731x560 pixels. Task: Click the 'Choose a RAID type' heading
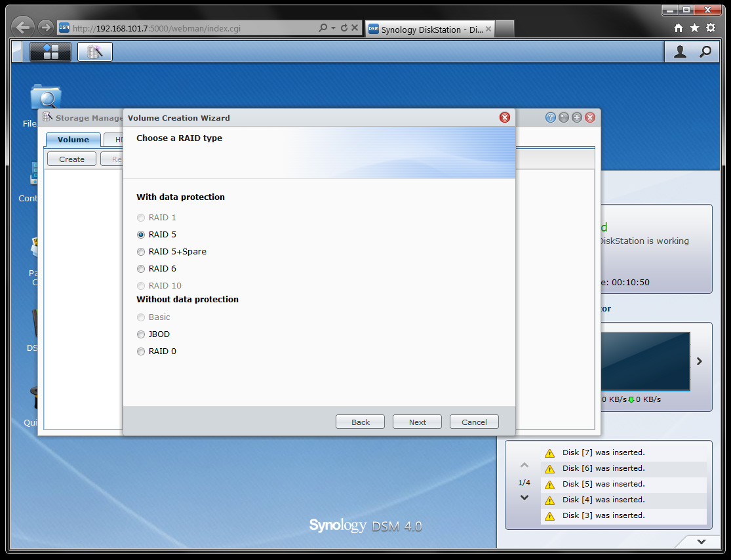[180, 138]
